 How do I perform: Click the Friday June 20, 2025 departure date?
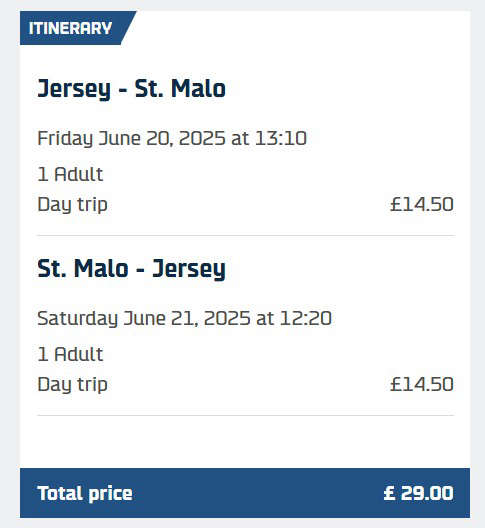click(131, 138)
